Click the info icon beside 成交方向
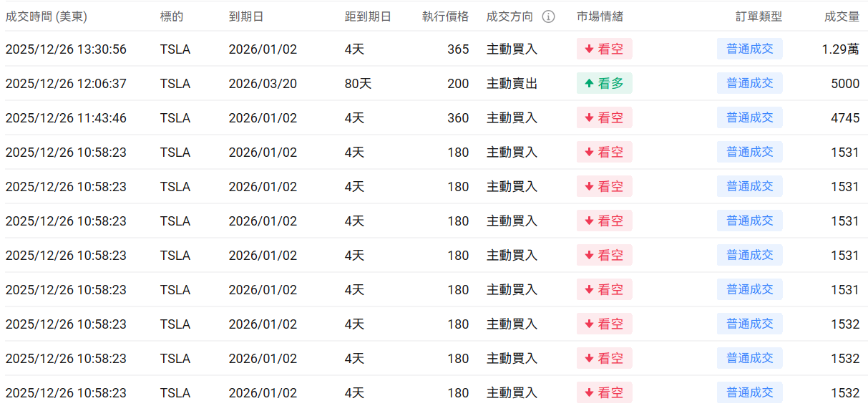Image resolution: width=868 pixels, height=406 pixels. pyautogui.click(x=548, y=16)
